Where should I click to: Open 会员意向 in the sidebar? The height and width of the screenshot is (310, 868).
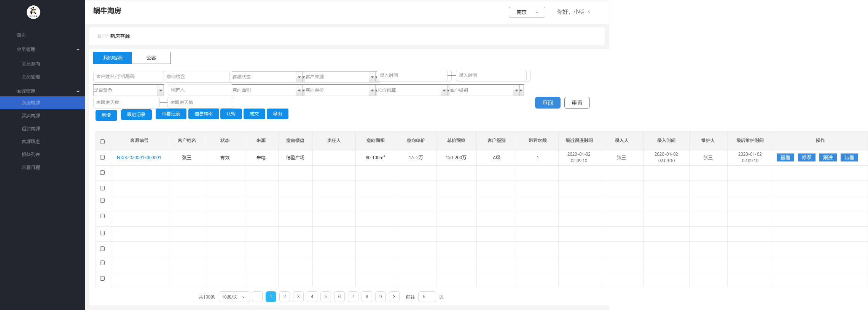pos(31,64)
